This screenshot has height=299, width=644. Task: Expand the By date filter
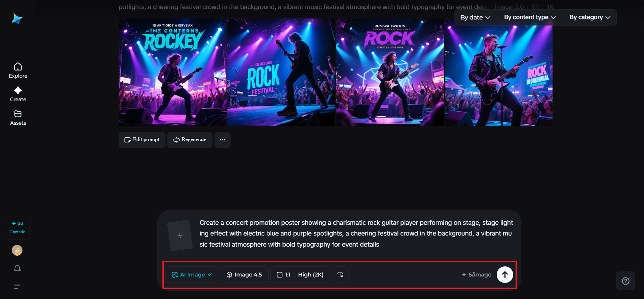coord(475,17)
